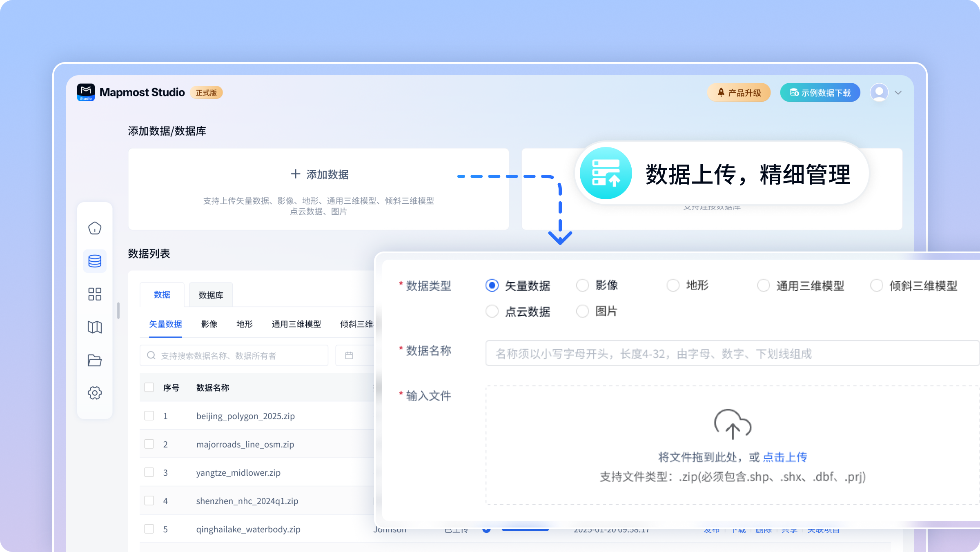The width and height of the screenshot is (980, 552).
Task: Click the user avatar icon
Action: 879,92
